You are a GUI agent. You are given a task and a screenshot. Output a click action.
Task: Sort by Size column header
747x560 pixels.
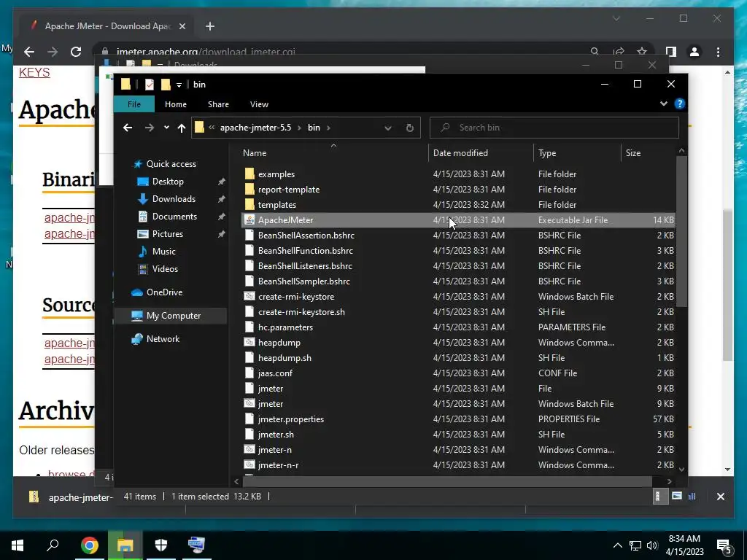coord(648,153)
